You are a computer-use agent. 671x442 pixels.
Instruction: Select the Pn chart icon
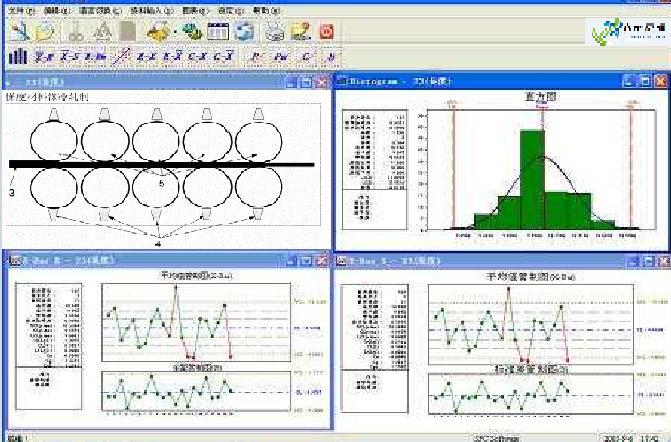tap(281, 56)
